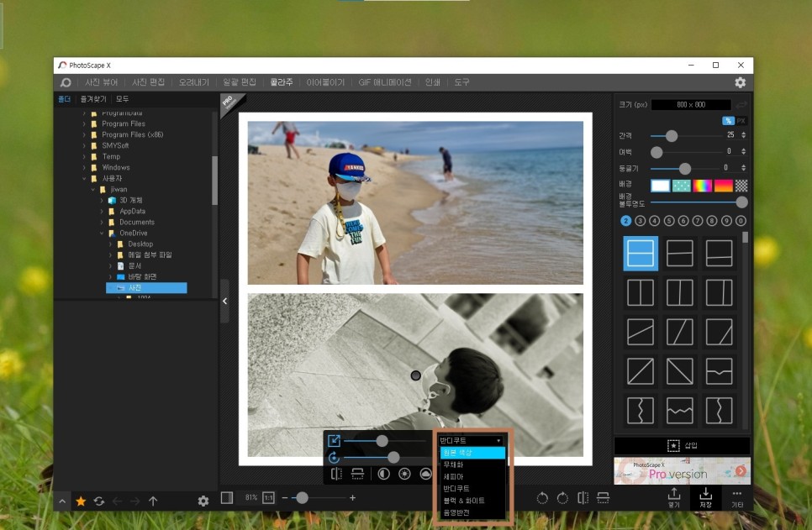The image size is (812, 530).
Task: Click the 삽입 insert button
Action: [x=682, y=445]
